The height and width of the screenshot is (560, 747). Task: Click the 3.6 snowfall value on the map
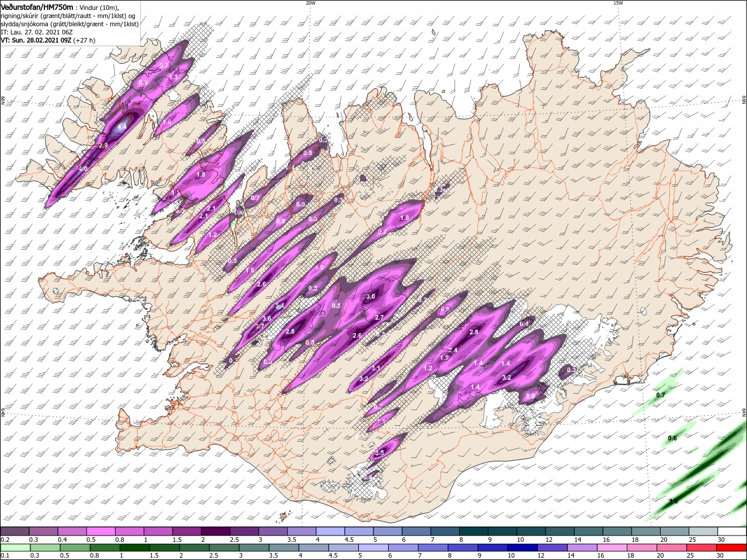point(267,318)
